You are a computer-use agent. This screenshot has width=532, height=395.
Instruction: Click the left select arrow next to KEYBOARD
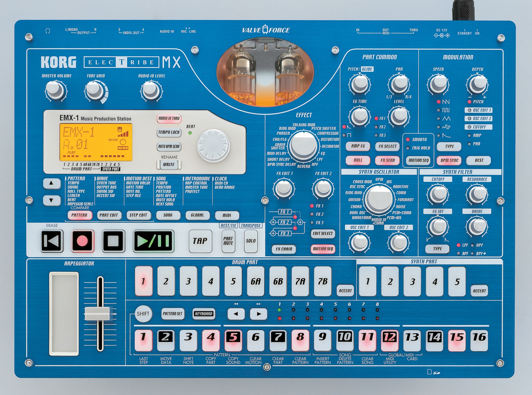click(x=236, y=314)
